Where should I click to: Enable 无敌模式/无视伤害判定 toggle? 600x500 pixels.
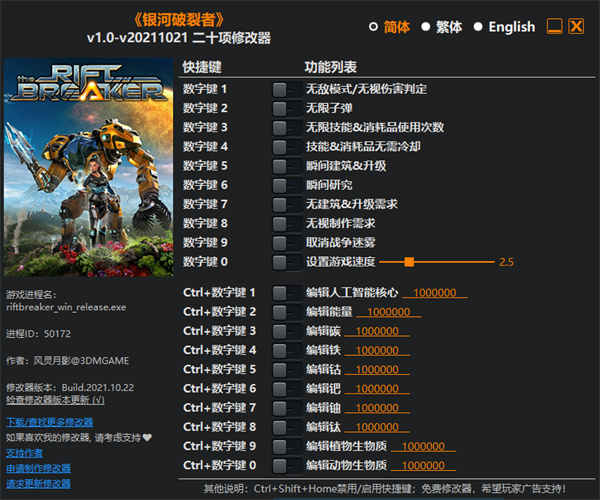(x=286, y=89)
